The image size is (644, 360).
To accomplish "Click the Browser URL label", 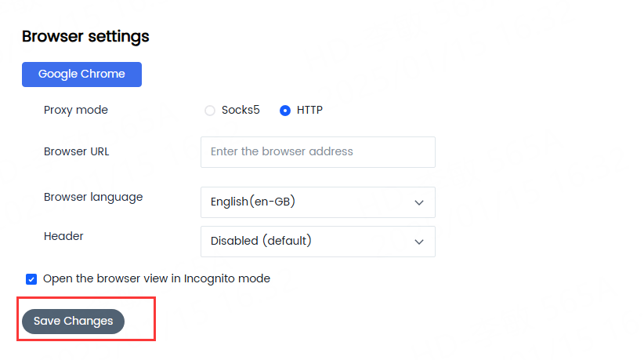I will click(x=77, y=151).
